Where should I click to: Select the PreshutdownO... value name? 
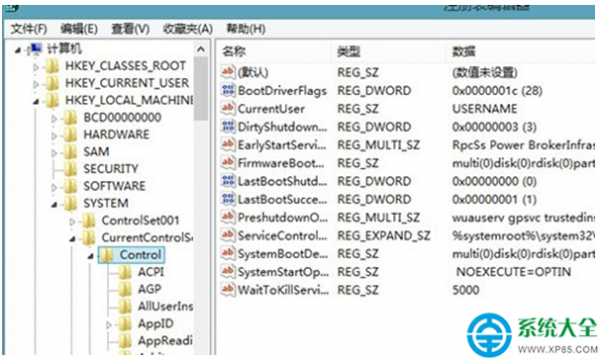(x=283, y=218)
